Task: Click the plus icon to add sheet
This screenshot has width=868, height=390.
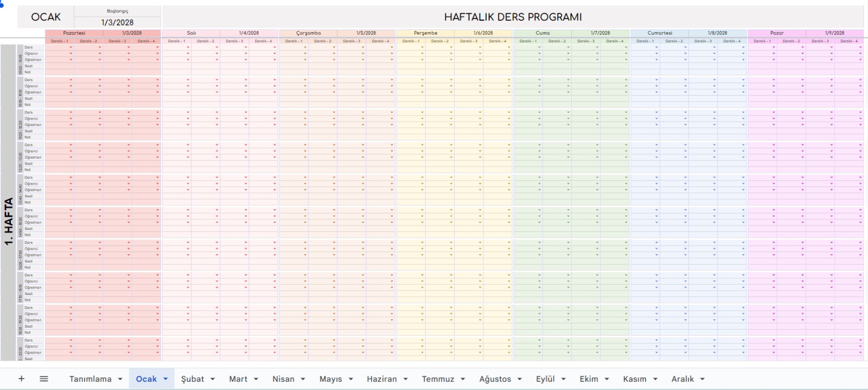Action: (22, 379)
